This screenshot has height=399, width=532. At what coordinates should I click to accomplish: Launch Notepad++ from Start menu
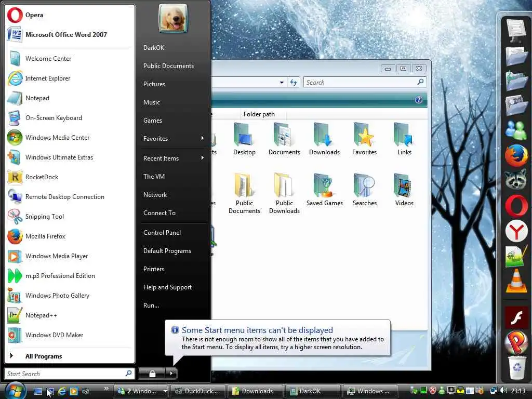click(69, 315)
